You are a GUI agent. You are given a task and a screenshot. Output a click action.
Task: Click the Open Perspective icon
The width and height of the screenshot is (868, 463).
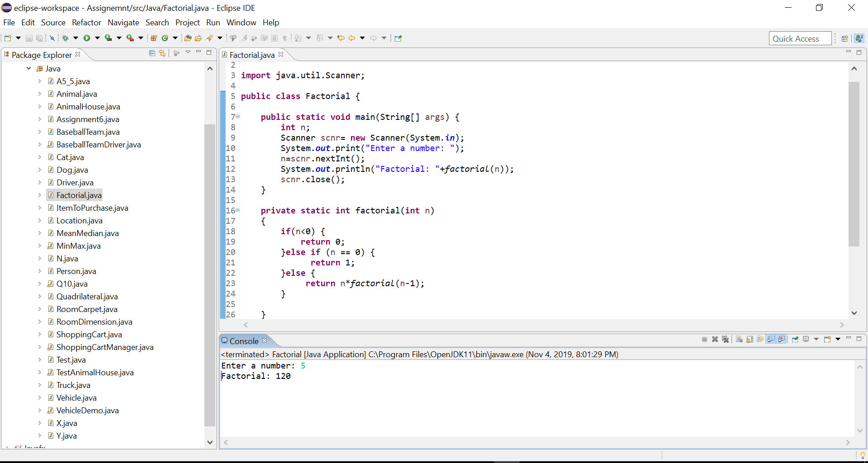point(844,38)
